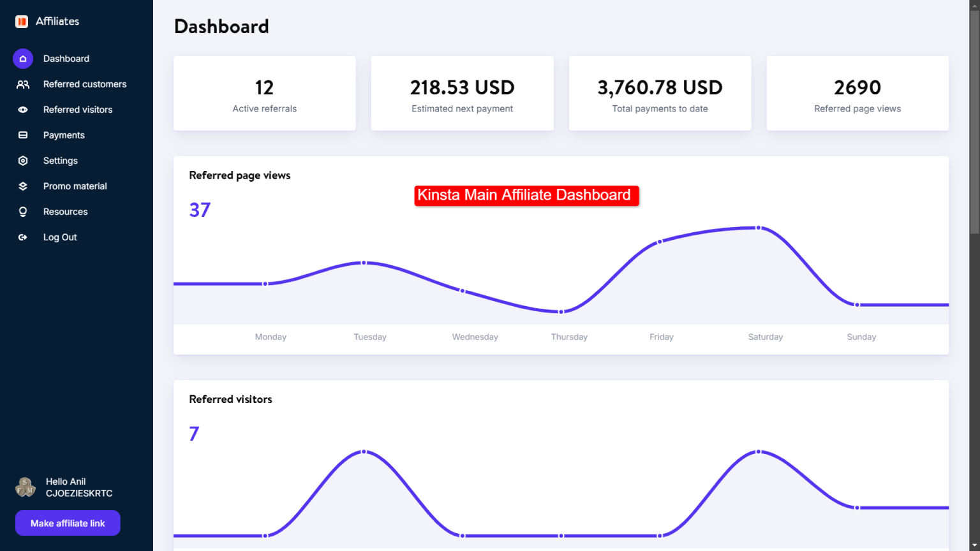Click the Make affiliate link button

click(x=67, y=523)
